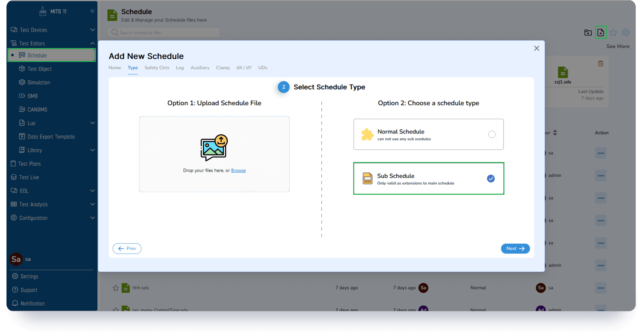Click the Test Devices panel icon
Screen dimensions: 644x336
click(15, 30)
